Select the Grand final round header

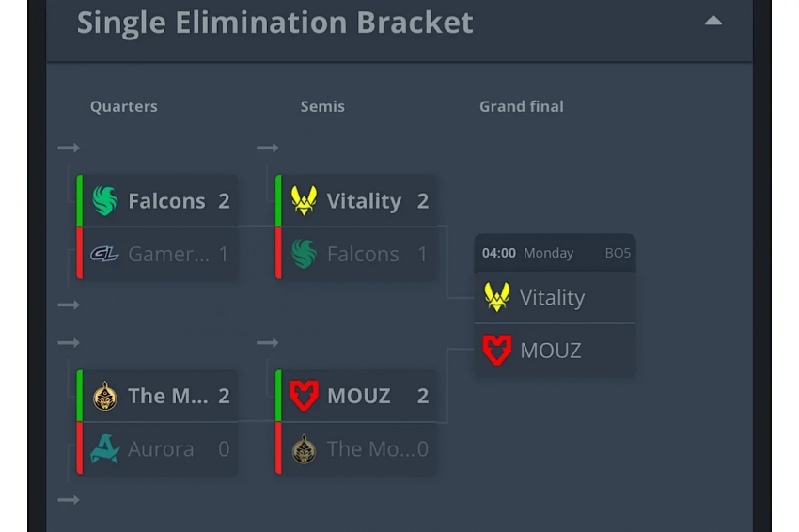coord(521,106)
